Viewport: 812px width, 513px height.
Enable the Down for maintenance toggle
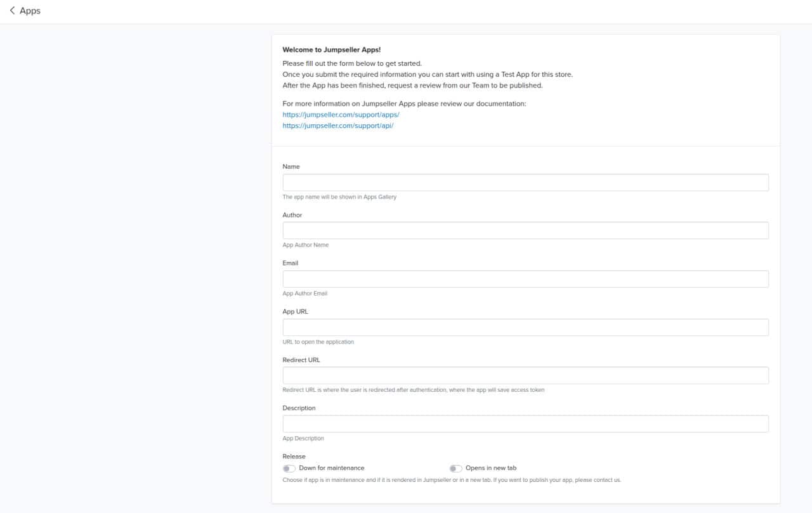[289, 468]
